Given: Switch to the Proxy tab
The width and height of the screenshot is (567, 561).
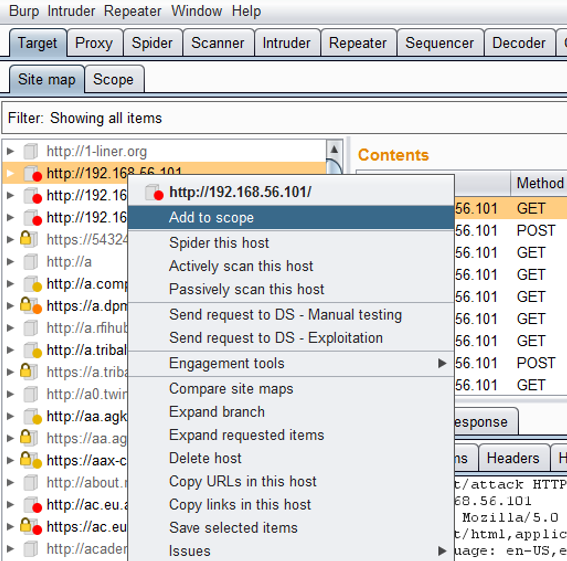Looking at the screenshot, I should point(94,43).
